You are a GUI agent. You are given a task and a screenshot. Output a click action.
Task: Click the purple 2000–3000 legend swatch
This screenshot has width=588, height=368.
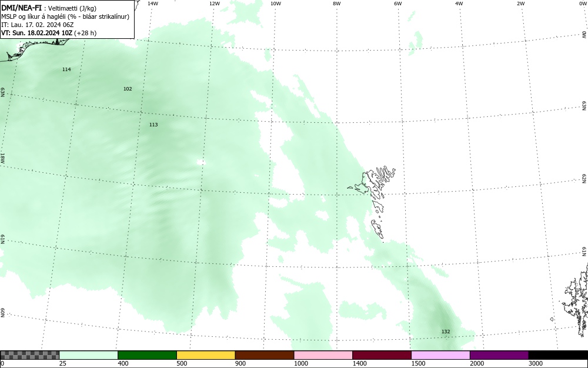[499, 355]
